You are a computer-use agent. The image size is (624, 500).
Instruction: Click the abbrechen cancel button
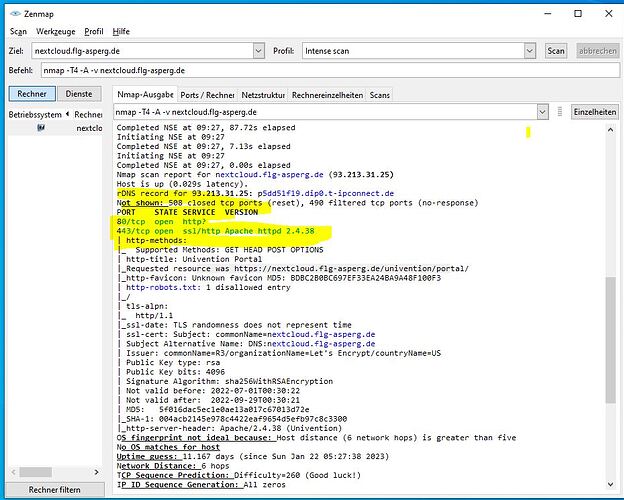(598, 51)
